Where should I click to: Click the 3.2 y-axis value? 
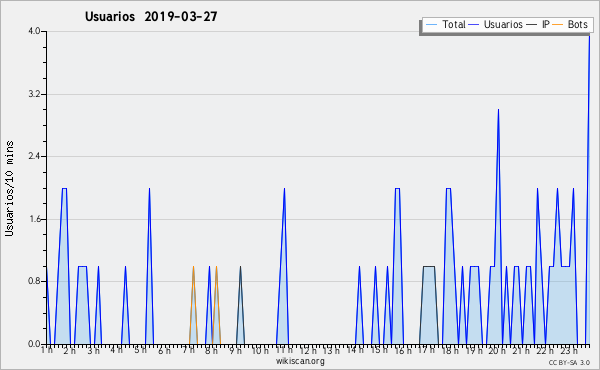click(34, 94)
